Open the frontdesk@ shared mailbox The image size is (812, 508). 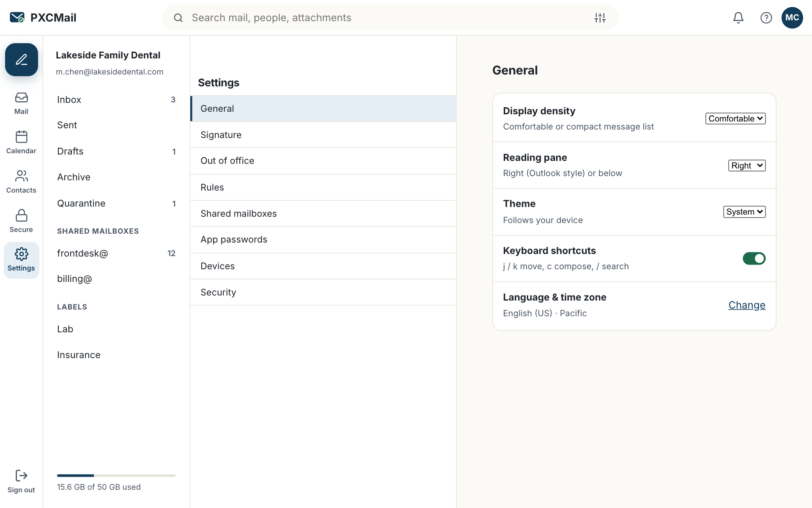click(116, 253)
